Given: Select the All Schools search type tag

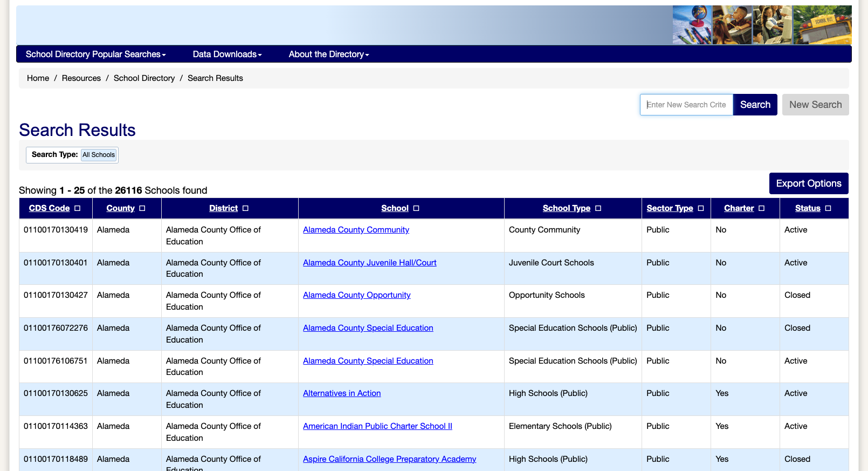Looking at the screenshot, I should 99,155.
